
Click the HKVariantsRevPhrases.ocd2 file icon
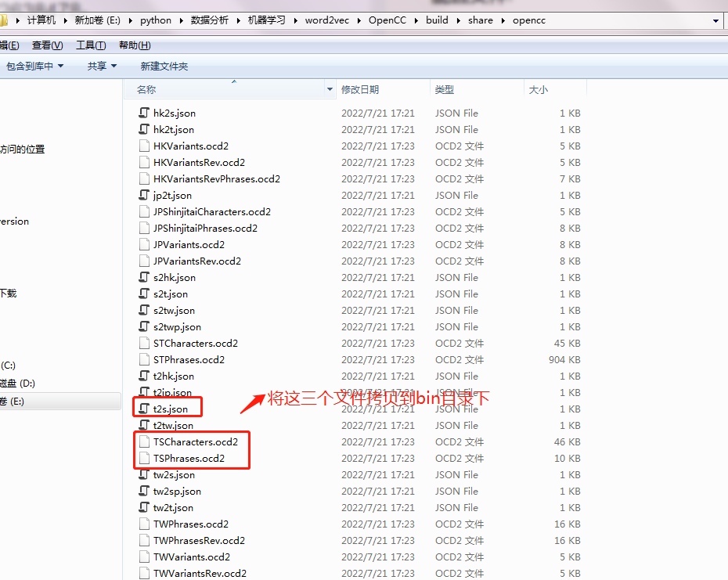point(144,178)
